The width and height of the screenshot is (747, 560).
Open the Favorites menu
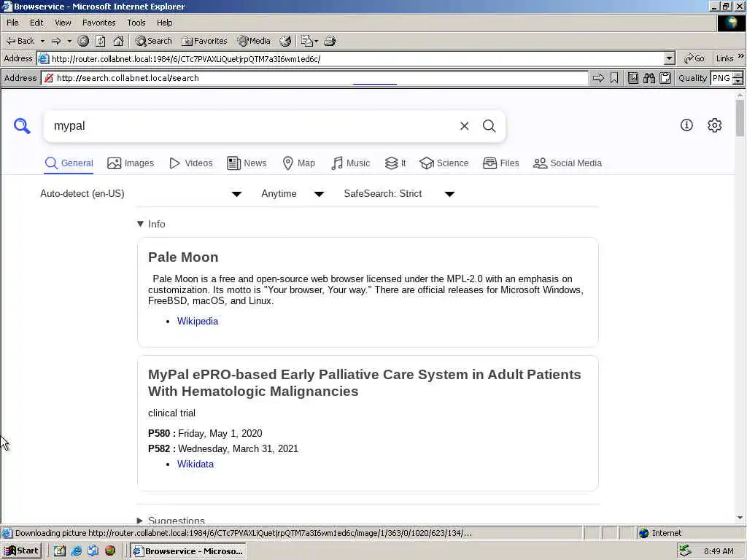pos(98,23)
